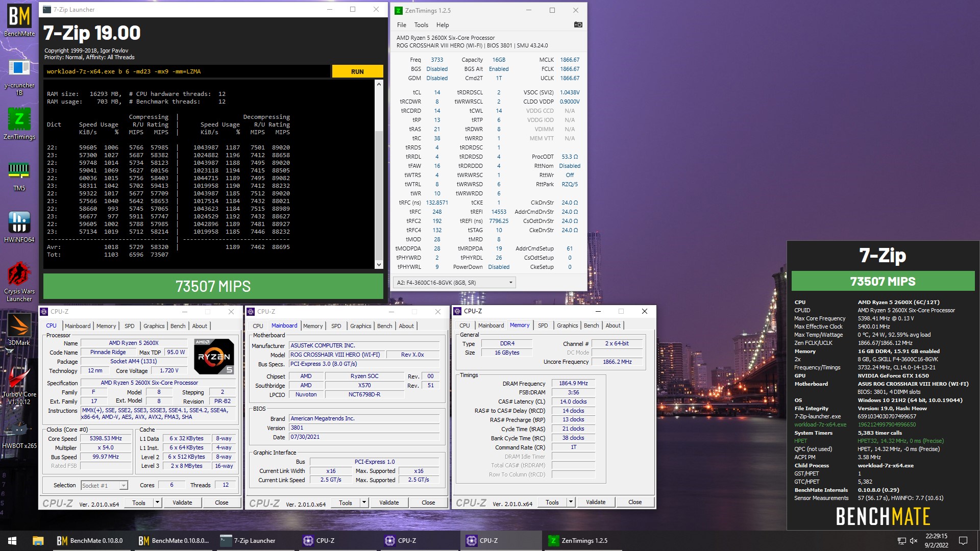This screenshot has height=551, width=980.
Task: Click the yellow RUN button in 7-Zip Launcher
Action: (357, 71)
